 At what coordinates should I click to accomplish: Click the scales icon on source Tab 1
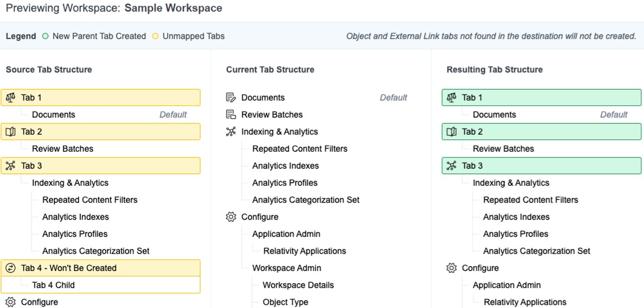10,97
